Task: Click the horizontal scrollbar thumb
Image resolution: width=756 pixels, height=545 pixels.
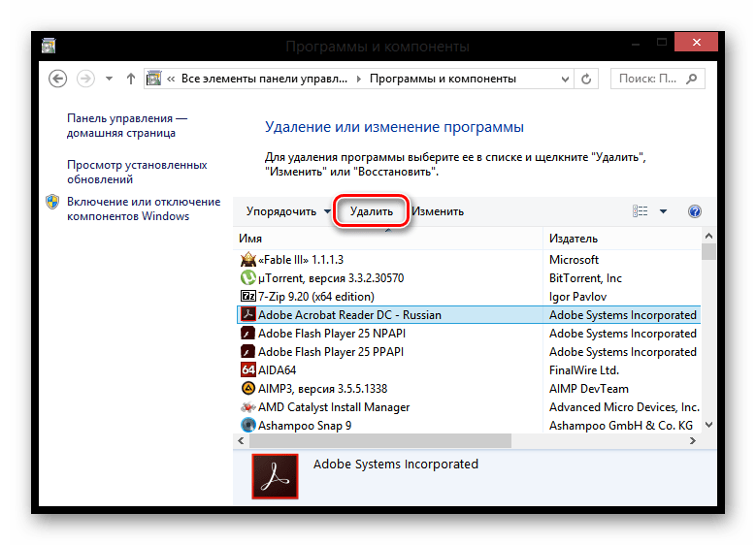Action: point(379,440)
